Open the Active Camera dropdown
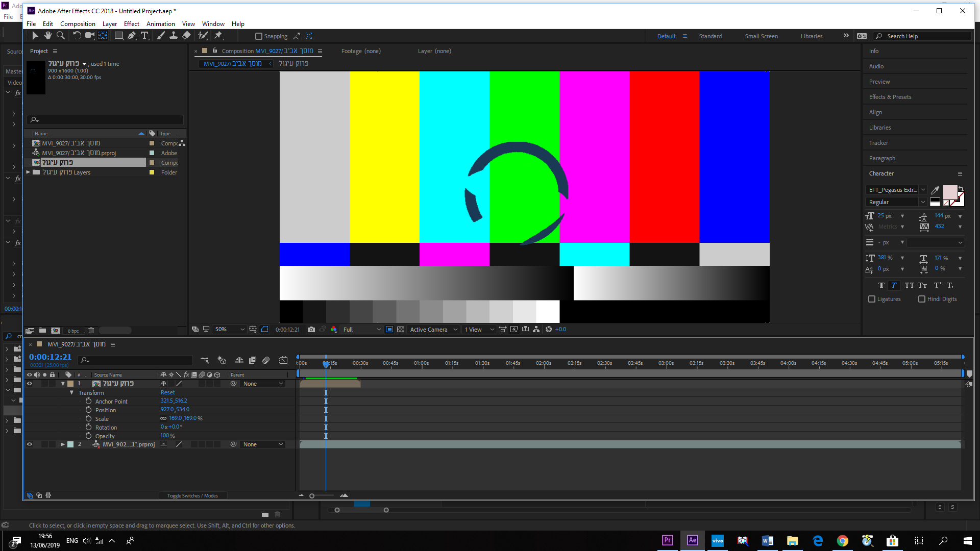 [434, 330]
